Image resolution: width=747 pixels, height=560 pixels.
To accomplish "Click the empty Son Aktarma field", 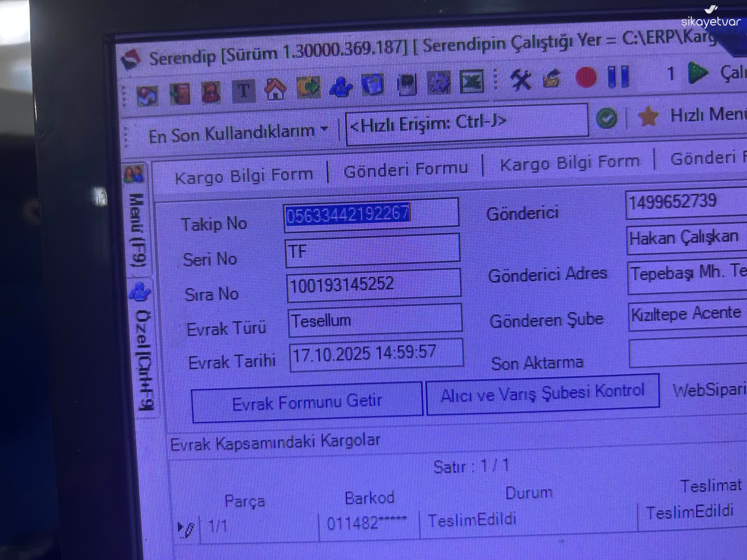I will pos(688,352).
